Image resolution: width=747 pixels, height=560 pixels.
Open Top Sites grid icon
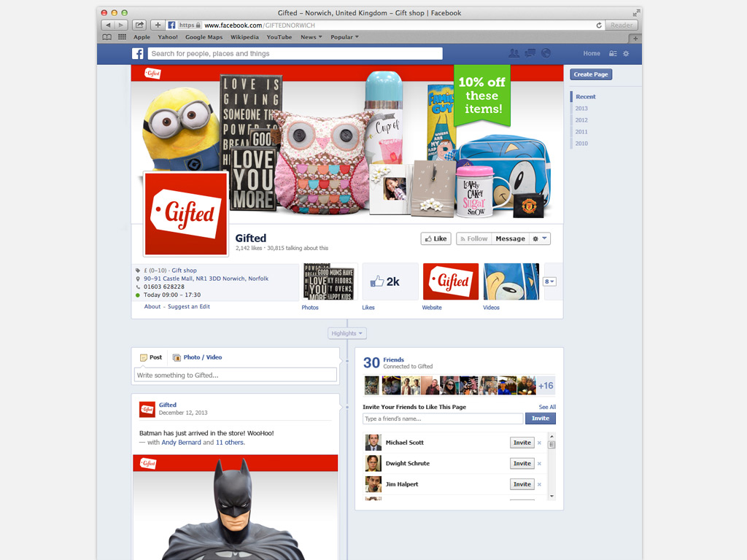coord(123,37)
